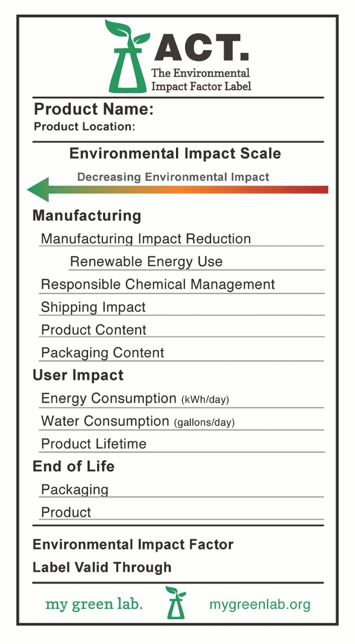This screenshot has width=355, height=644.
Task: Click the Water Consumption row
Action: pos(137,421)
